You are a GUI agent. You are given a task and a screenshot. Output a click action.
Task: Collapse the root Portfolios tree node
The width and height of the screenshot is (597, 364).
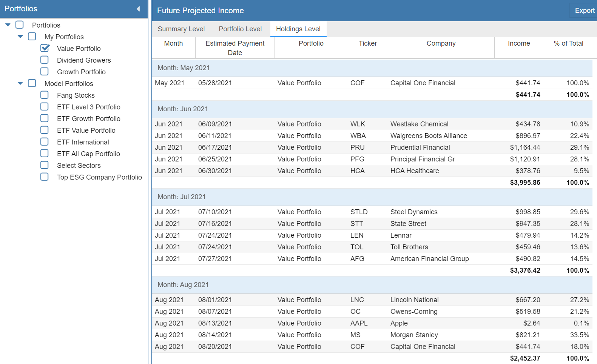[x=8, y=25]
